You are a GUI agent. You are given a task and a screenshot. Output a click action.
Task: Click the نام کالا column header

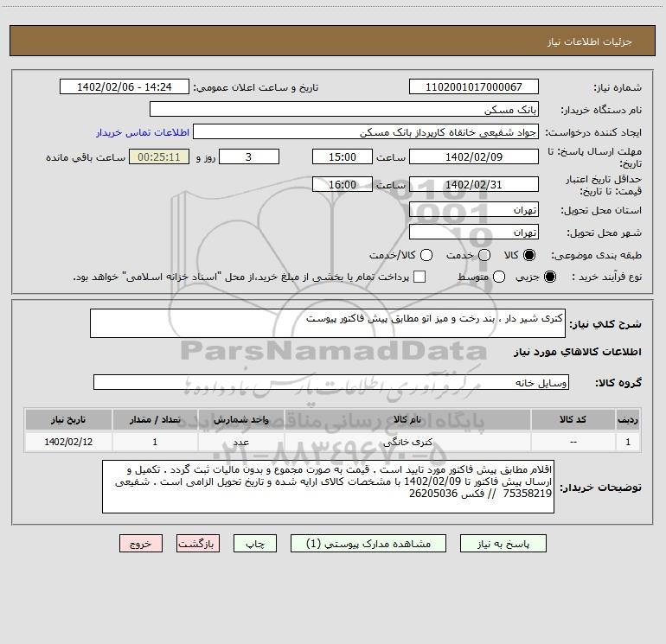click(x=407, y=419)
